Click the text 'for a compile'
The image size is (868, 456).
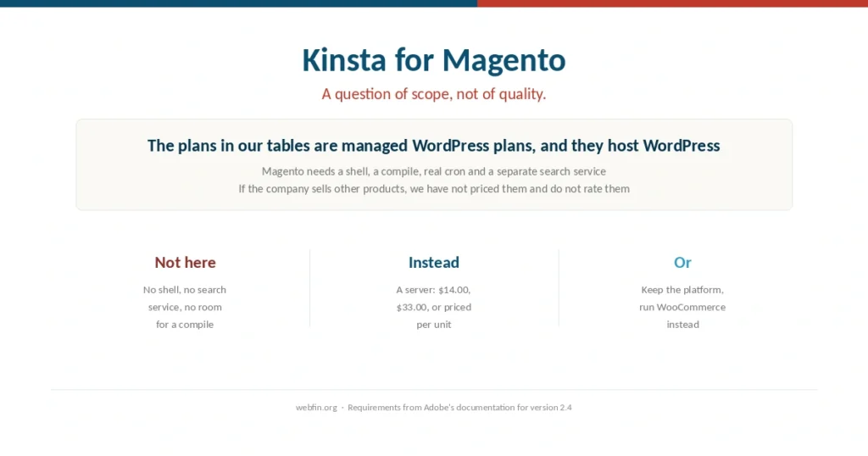[185, 325]
